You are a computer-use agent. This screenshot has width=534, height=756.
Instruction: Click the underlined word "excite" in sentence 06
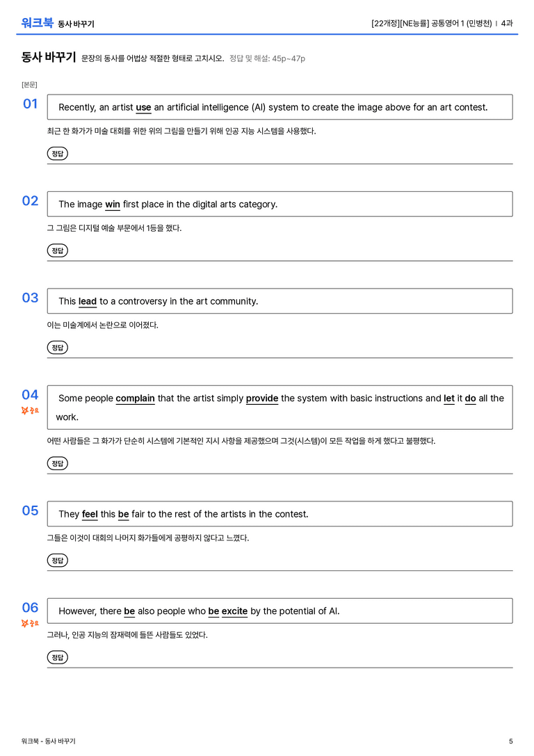pyautogui.click(x=235, y=611)
